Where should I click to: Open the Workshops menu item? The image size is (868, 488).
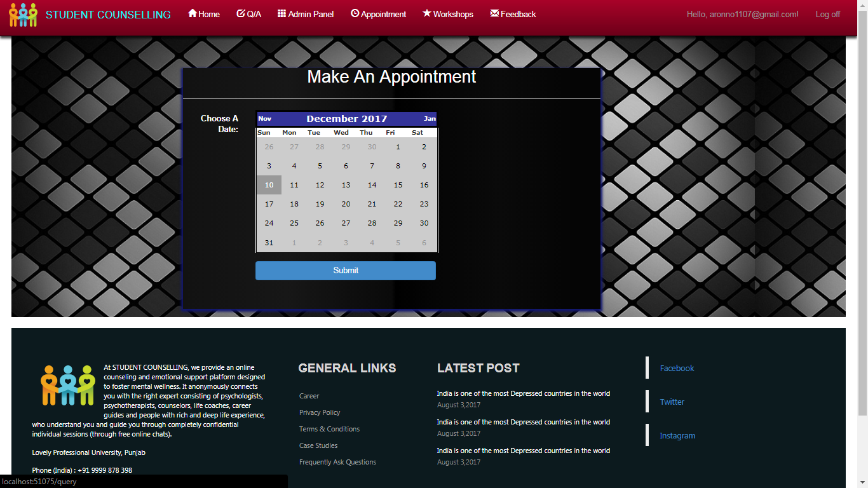point(448,14)
